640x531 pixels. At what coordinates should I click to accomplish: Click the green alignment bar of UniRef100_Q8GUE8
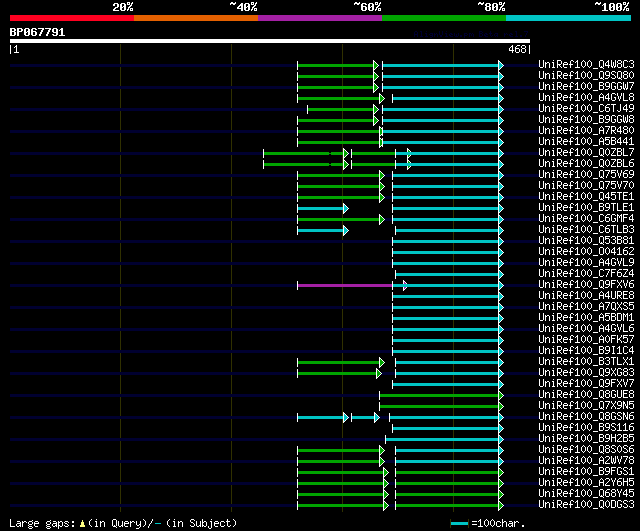[x=439, y=395]
